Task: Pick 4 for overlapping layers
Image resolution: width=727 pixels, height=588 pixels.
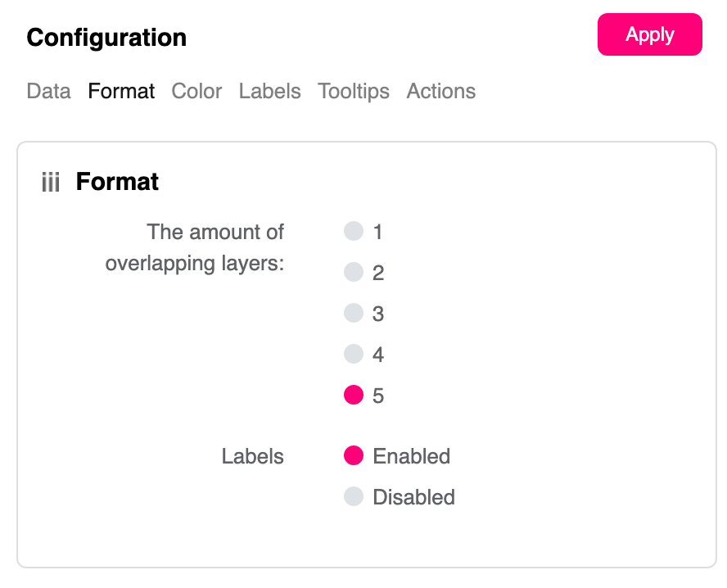Action: coord(354,355)
